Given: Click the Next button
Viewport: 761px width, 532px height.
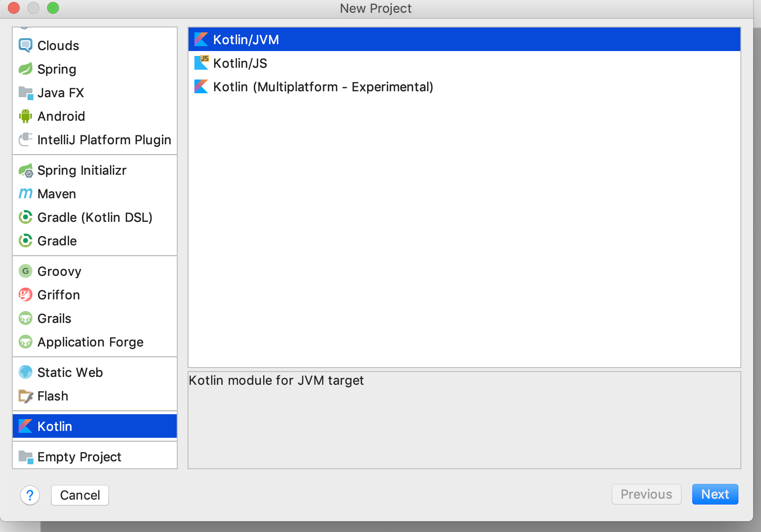Looking at the screenshot, I should point(715,494).
